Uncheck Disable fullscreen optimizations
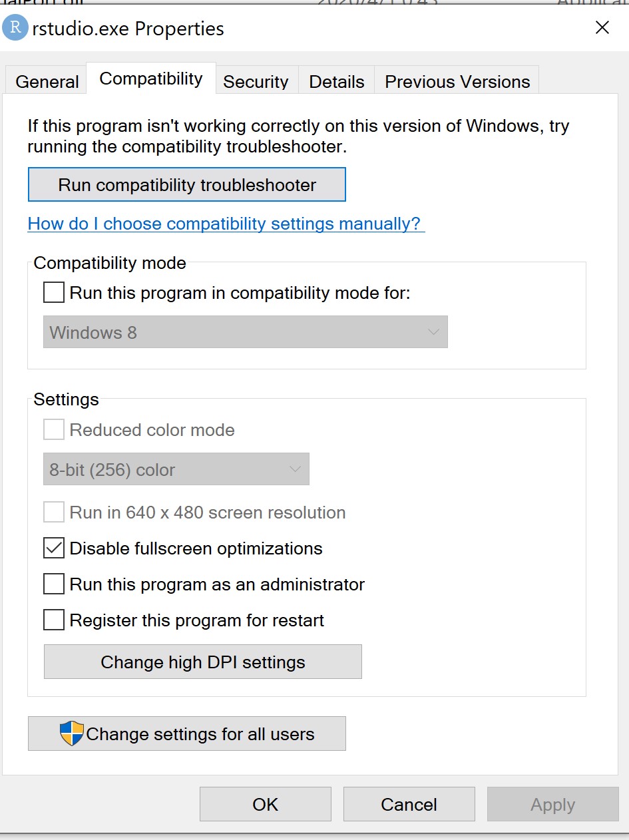 tap(53, 548)
